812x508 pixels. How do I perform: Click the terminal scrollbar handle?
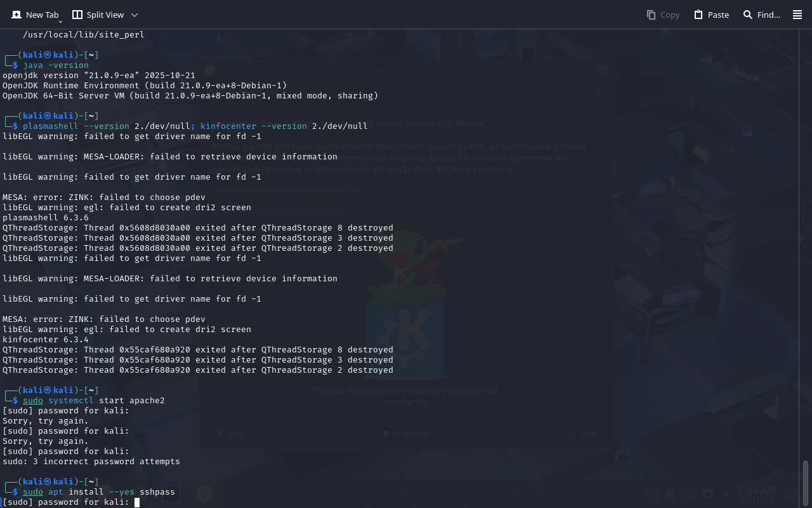pos(806,483)
